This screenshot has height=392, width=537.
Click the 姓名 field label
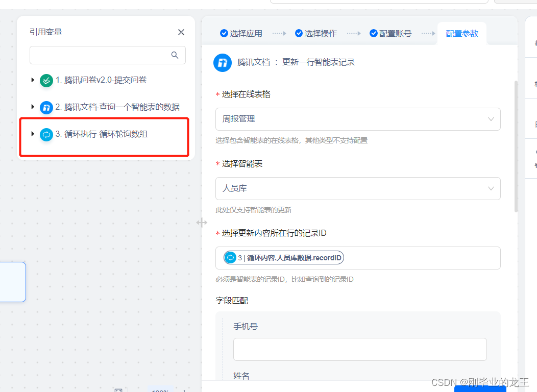click(x=241, y=376)
